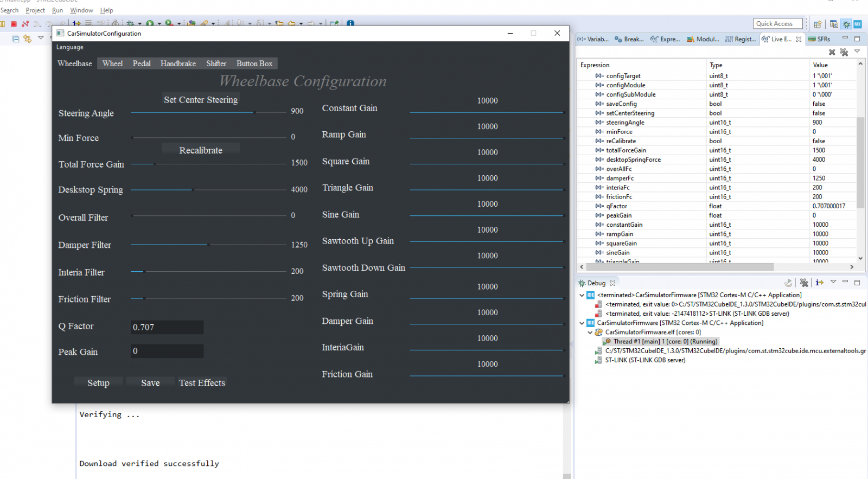Click the Save button
This screenshot has height=479, width=868.
point(150,383)
